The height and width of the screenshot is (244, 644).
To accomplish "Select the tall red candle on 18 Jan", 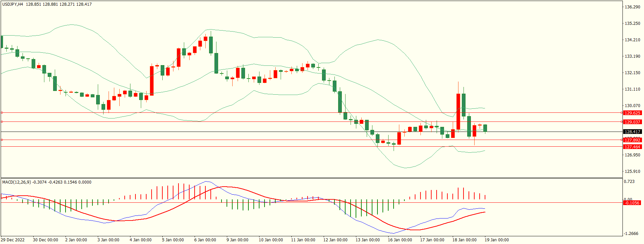I will tap(458, 111).
